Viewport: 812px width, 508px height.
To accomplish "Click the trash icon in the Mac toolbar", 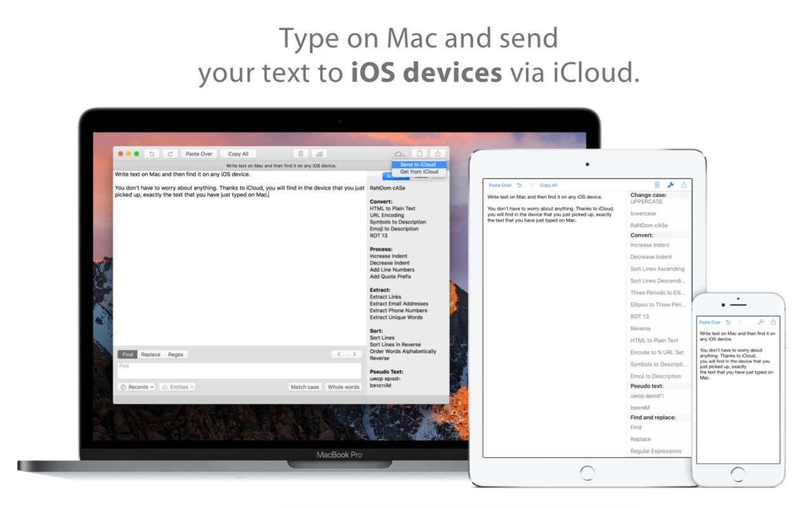I will [x=301, y=154].
